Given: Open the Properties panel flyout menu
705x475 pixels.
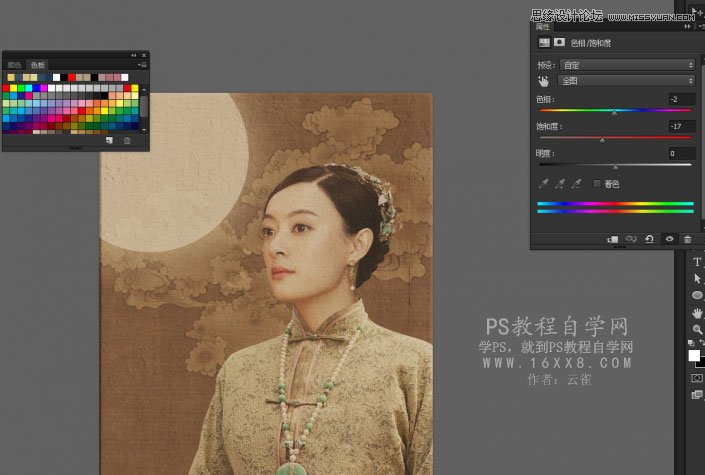Looking at the screenshot, I should pyautogui.click(x=701, y=27).
